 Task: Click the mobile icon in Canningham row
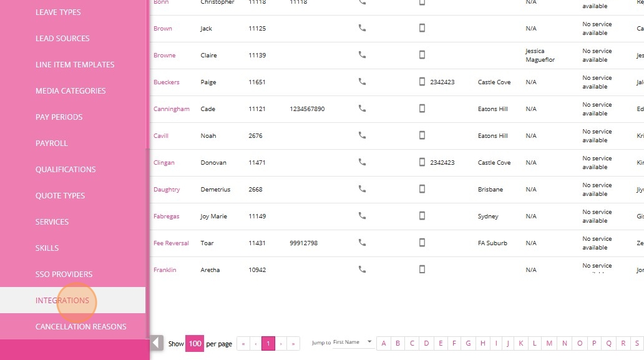click(422, 109)
